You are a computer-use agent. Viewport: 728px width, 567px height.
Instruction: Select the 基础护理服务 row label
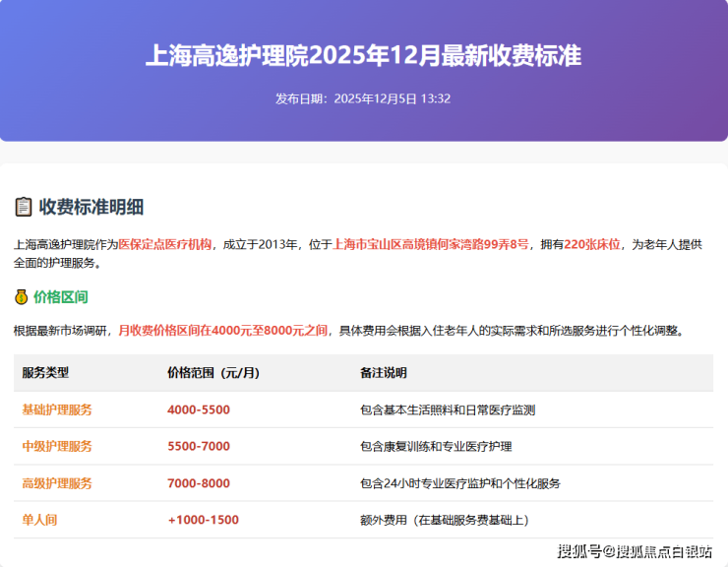pos(57,409)
